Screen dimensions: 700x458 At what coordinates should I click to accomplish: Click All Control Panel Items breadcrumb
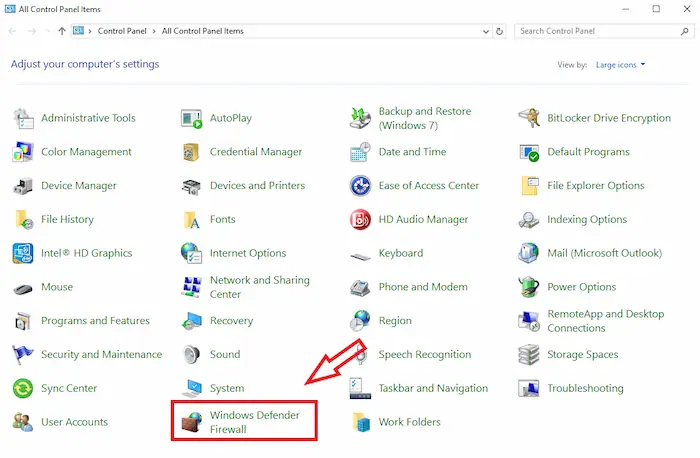click(203, 31)
